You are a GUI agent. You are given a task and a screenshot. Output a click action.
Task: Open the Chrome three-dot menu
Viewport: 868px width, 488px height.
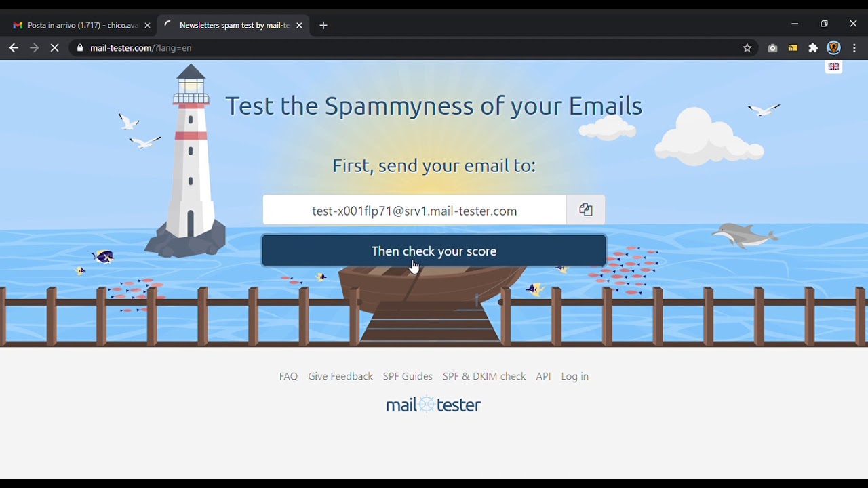(854, 48)
